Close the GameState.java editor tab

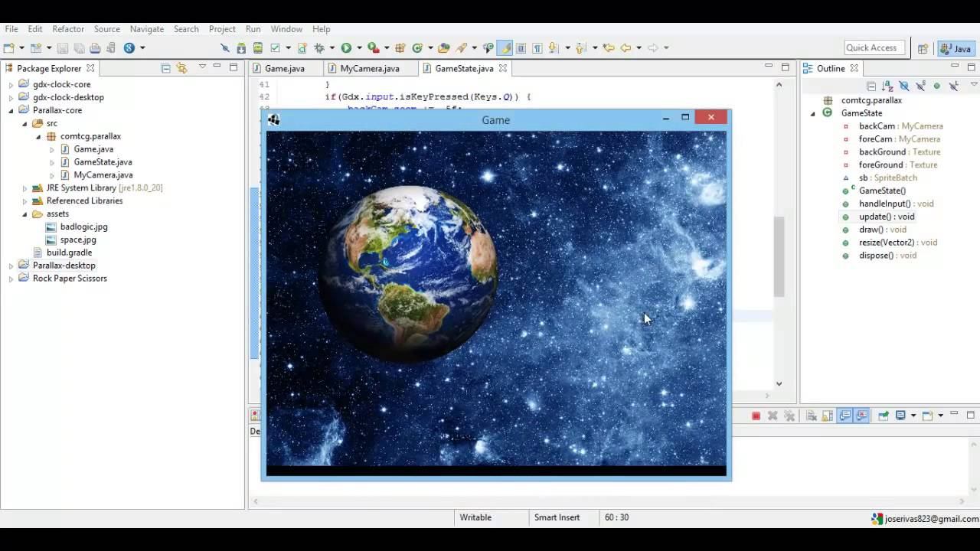[x=503, y=68]
